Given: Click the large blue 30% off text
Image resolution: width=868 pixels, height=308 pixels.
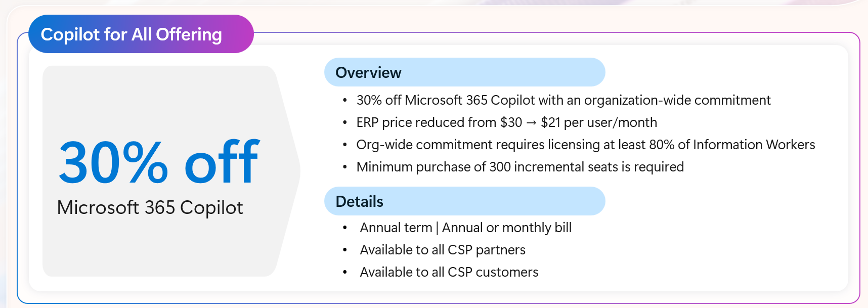Looking at the screenshot, I should pos(159,162).
